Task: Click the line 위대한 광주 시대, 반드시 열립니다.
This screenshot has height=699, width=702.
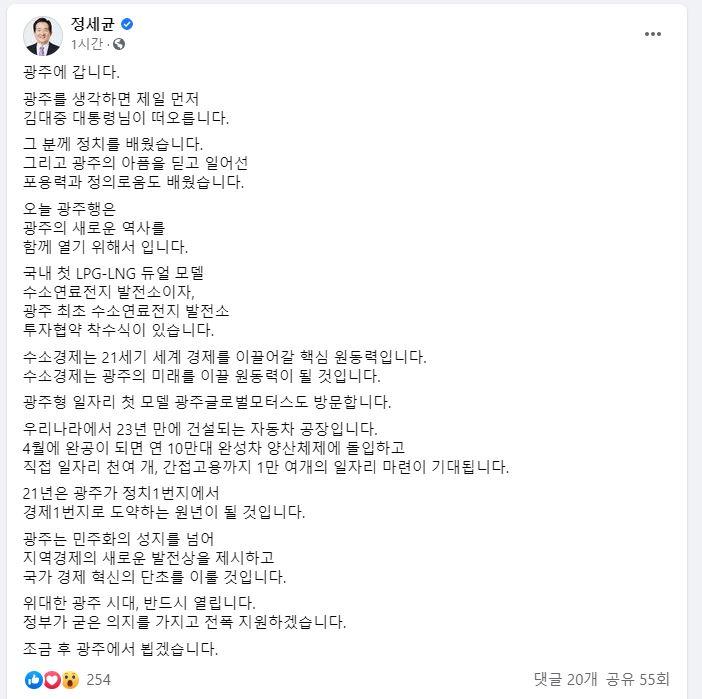Action: tap(139, 603)
